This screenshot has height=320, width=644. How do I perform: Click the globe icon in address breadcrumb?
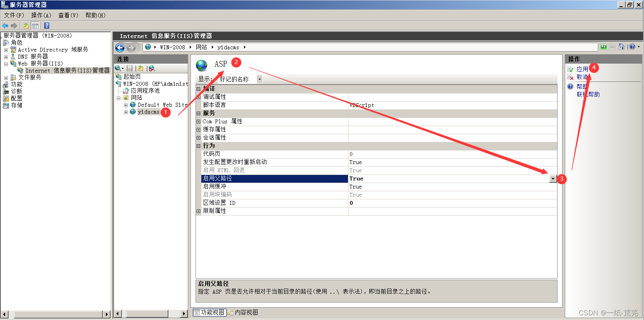pyautogui.click(x=148, y=47)
